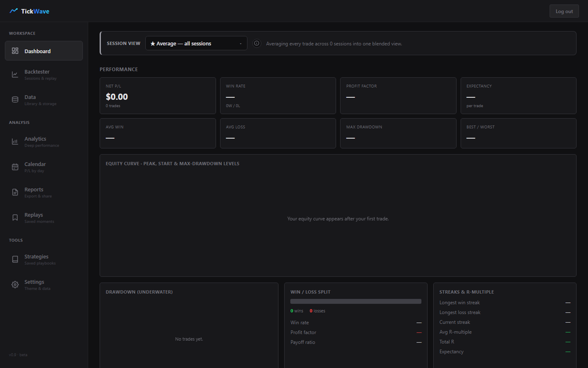Click the win/loss split progress bar

point(356,301)
